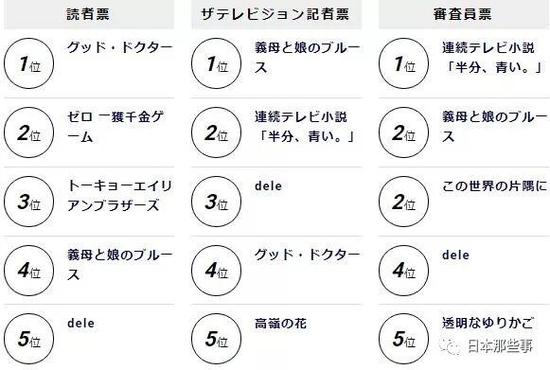
Task: Click the 5位 circle beside 高嶺の花
Action: coord(216,339)
